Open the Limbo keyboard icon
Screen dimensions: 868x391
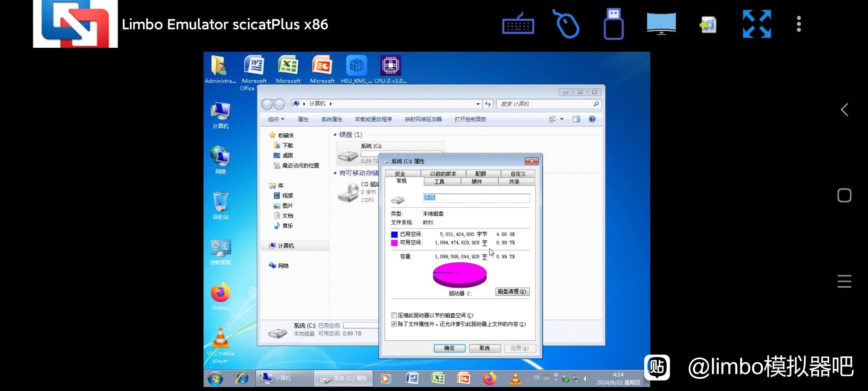[518, 25]
